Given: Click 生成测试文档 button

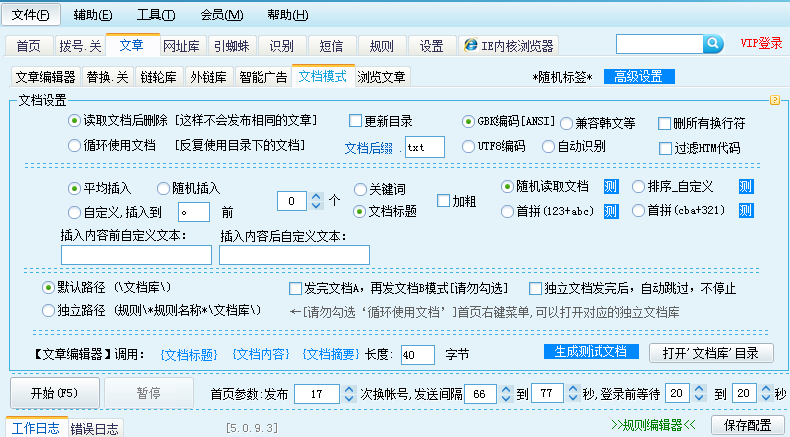Looking at the screenshot, I should click(591, 351).
